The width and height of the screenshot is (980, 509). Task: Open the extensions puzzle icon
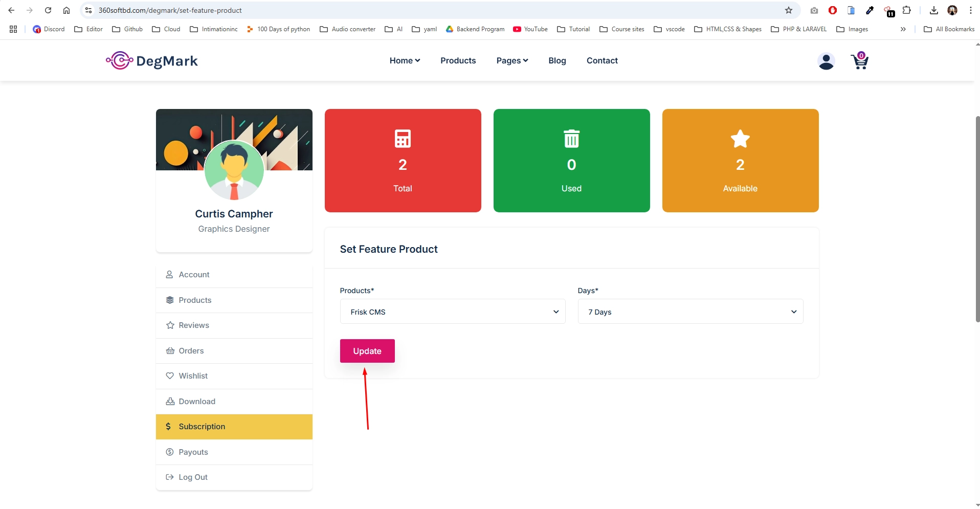point(907,10)
